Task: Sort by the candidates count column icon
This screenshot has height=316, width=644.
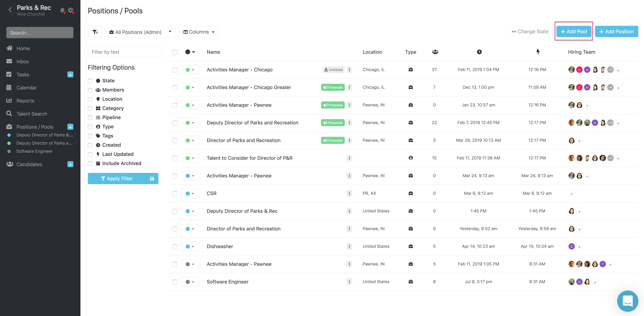Action: [x=435, y=52]
